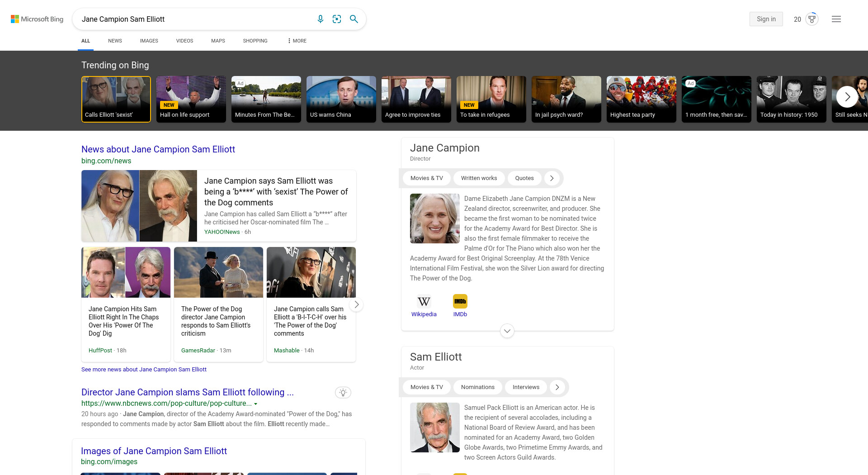The width and height of the screenshot is (868, 475).
Task: Open Jane Campion Movies & TV chip
Action: tap(426, 178)
